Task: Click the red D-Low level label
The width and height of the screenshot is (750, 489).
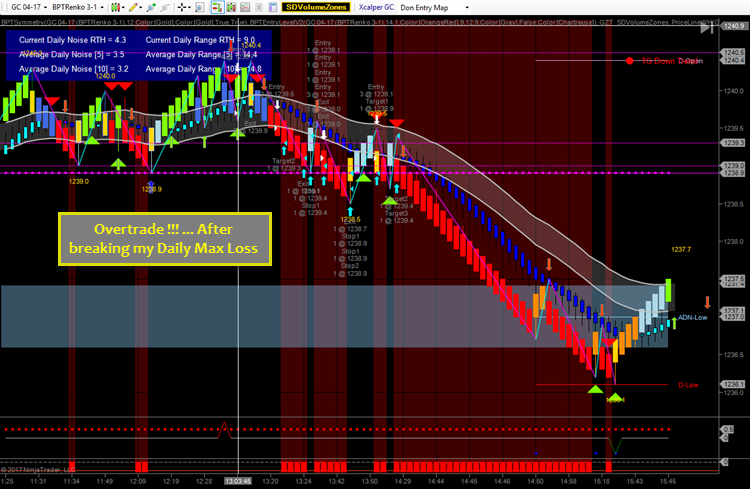Action: click(x=688, y=385)
